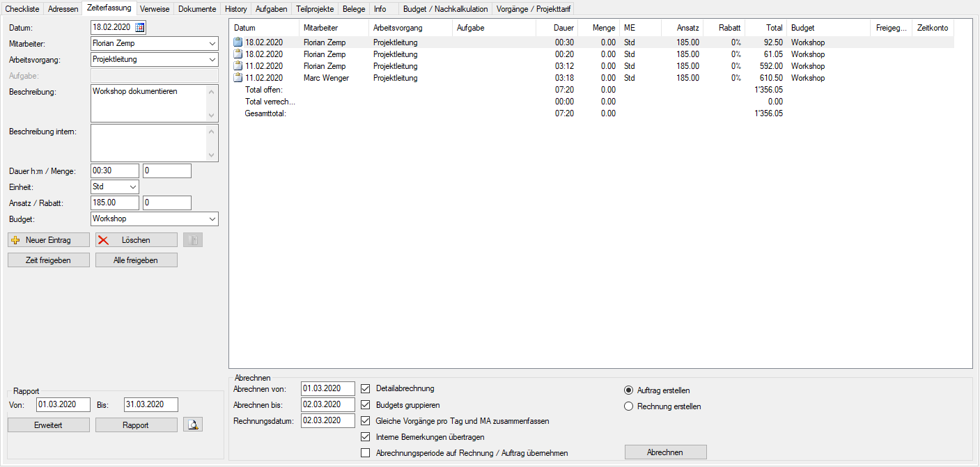Expand the Budget dropdown showing Workshop
The image size is (980, 467).
212,219
